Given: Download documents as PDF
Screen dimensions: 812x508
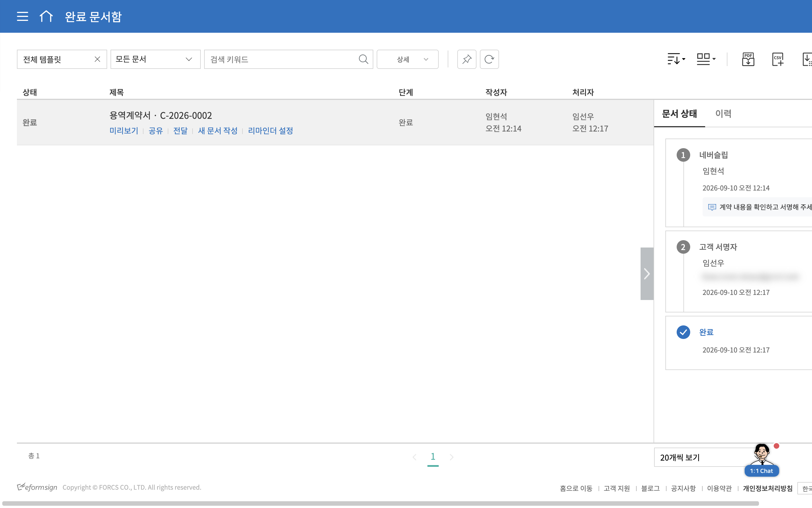Looking at the screenshot, I should (748, 59).
